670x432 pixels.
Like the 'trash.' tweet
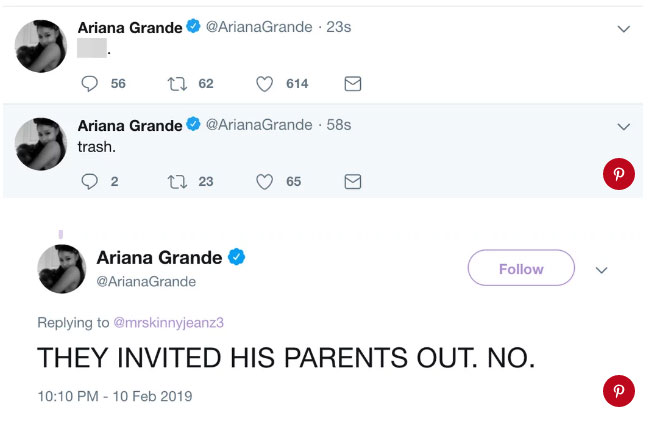(265, 181)
